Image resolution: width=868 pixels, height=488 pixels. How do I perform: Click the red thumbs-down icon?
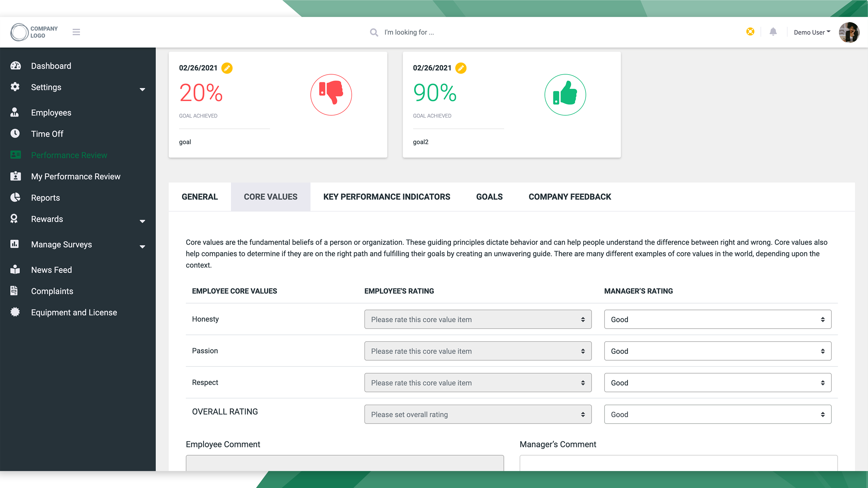tap(331, 95)
